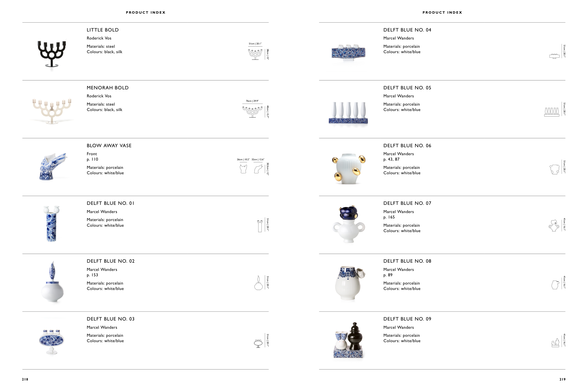This screenshot has width=588, height=392.
Task: Select the Delft Blue No. 07 outline diagram
Action: [554, 226]
